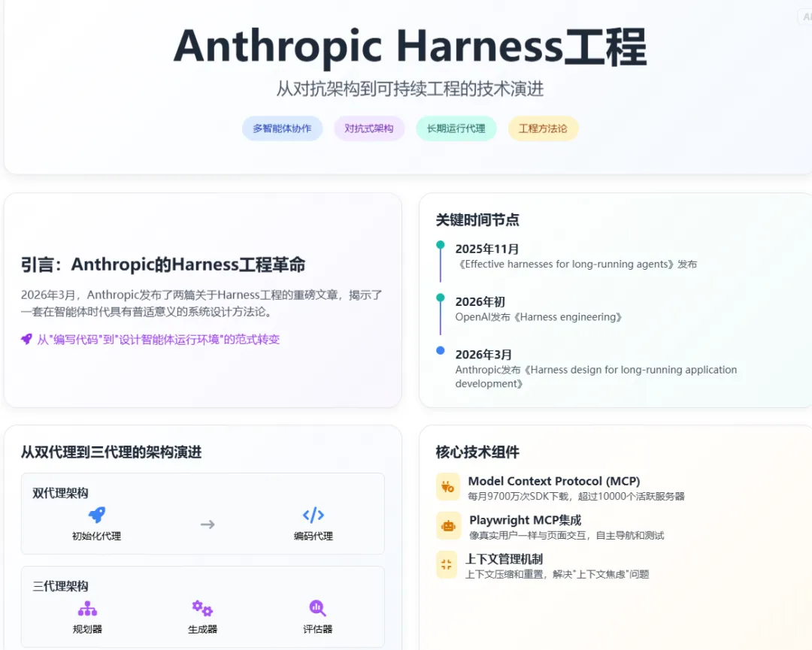Image resolution: width=812 pixels, height=650 pixels.
Task: Click the 2025年11月 date label
Action: [487, 249]
